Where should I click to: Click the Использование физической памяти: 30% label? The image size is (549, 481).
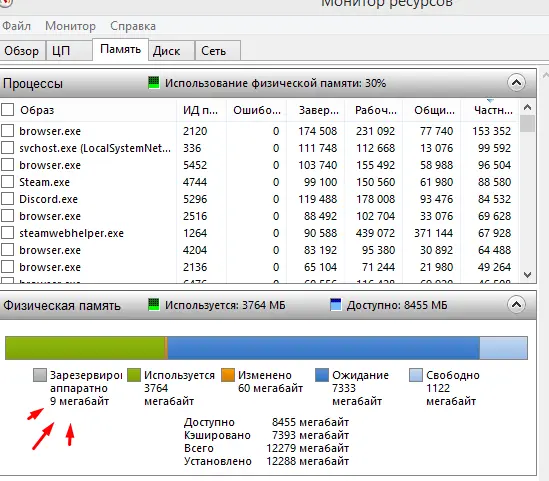276,83
